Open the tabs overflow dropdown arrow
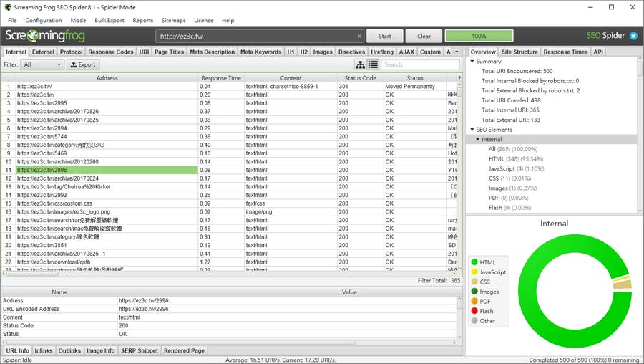 pyautogui.click(x=457, y=52)
